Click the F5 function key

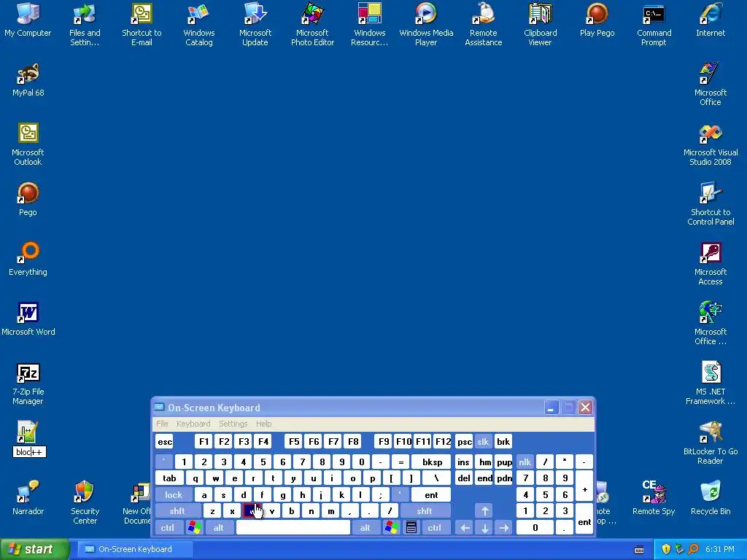coord(294,442)
